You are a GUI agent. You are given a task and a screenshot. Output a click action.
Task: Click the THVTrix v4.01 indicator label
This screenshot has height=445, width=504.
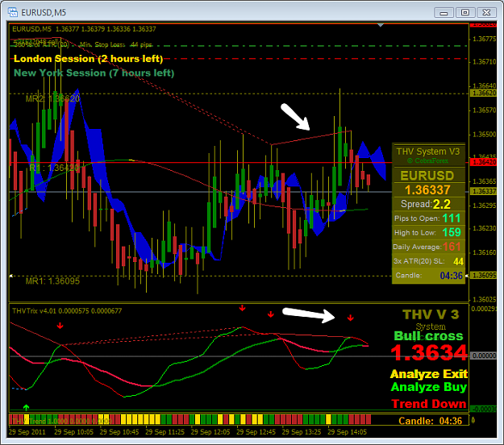67,311
